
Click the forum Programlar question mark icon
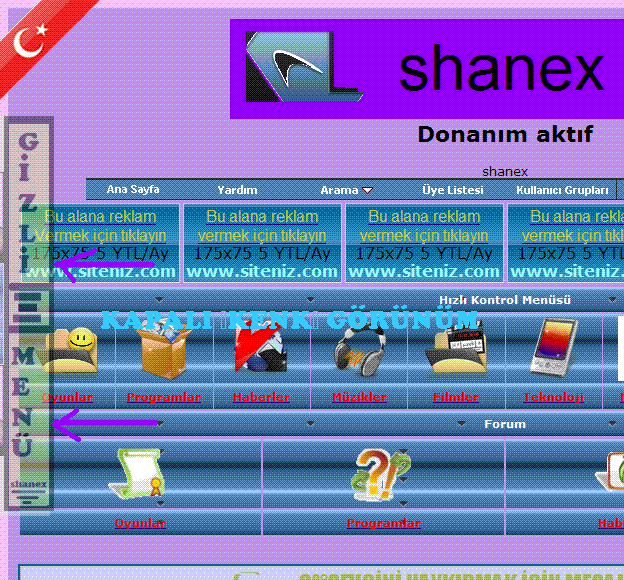(382, 475)
